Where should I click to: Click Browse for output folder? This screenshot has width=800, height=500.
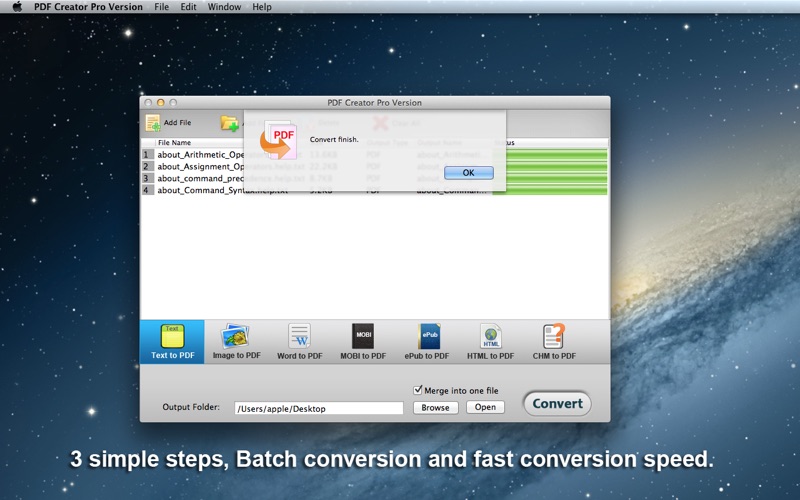coord(435,407)
